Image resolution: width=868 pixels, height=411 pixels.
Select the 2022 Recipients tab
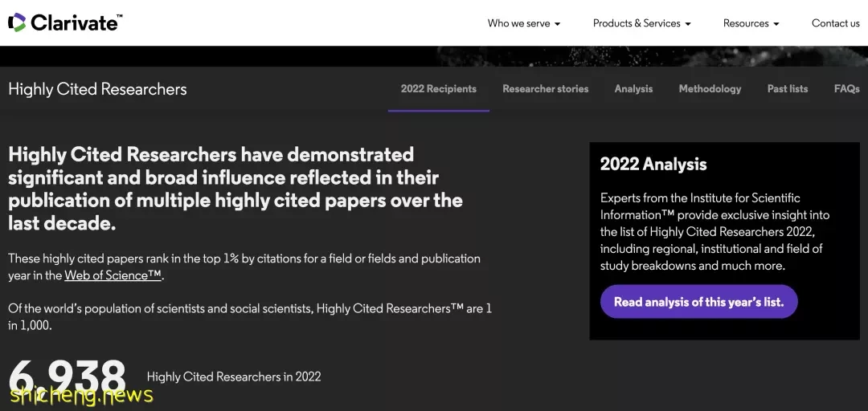(x=439, y=88)
